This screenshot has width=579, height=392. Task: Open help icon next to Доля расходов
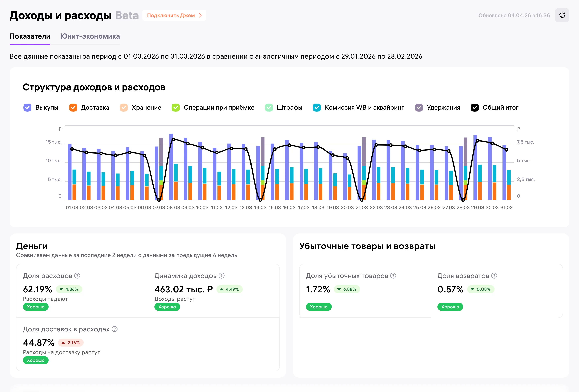pyautogui.click(x=77, y=276)
